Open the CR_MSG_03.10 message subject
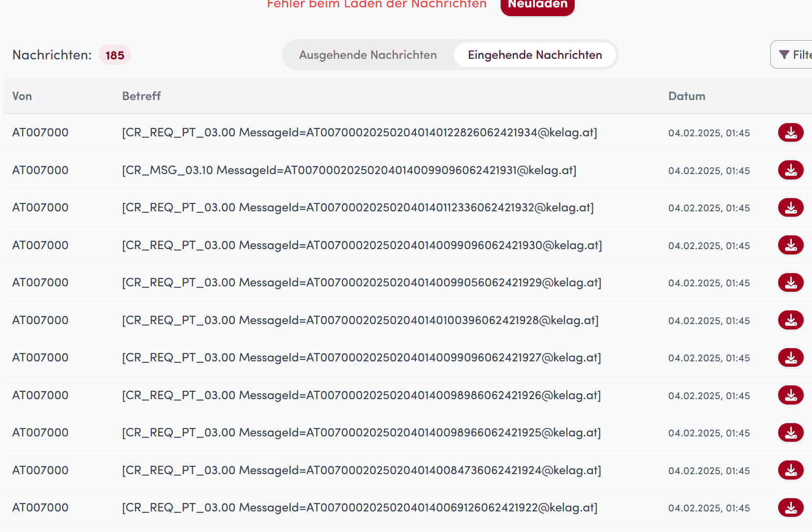Image resolution: width=812 pixels, height=532 pixels. 349,170
